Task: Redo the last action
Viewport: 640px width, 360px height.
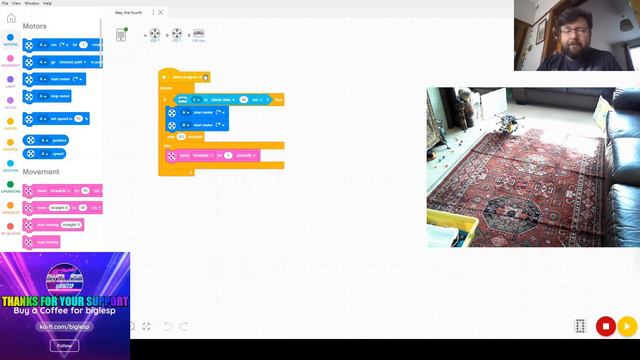Action: coord(184,326)
